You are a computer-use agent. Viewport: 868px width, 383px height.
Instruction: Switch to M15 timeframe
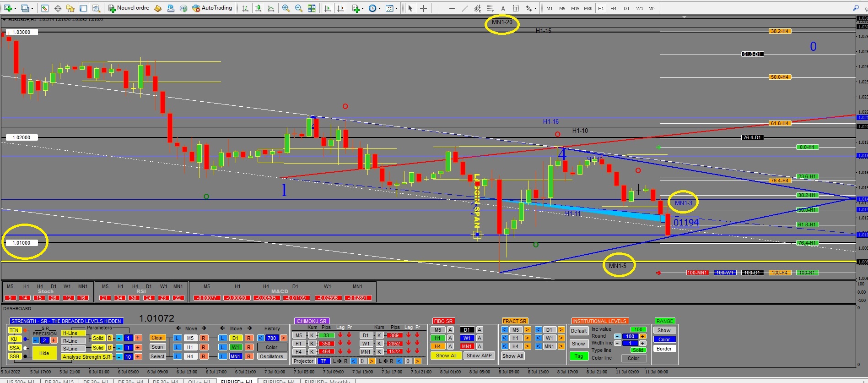pos(575,8)
